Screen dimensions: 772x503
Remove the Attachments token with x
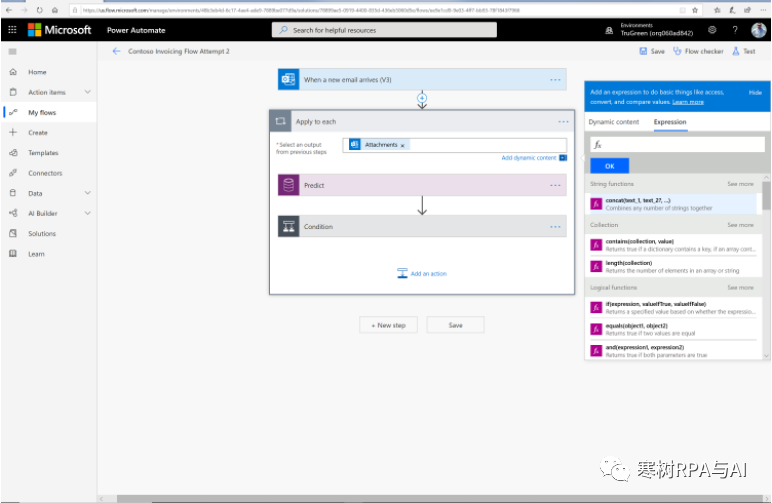tap(402, 145)
